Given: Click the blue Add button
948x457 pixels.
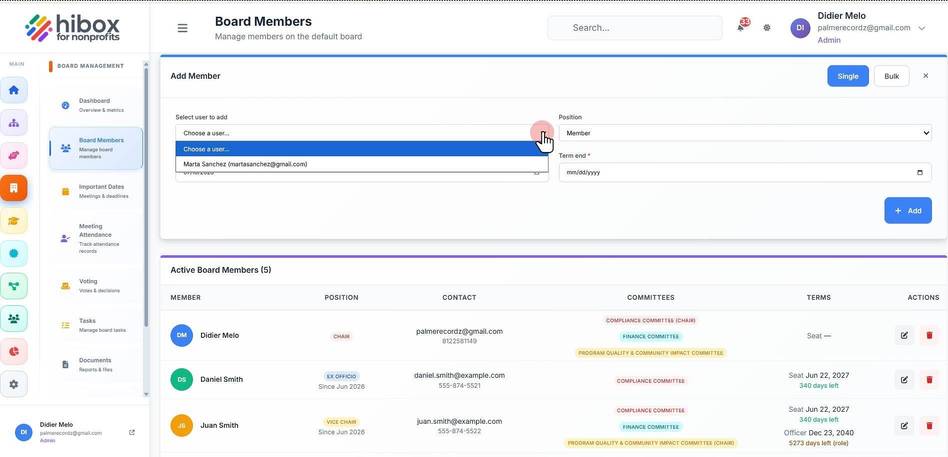Looking at the screenshot, I should [x=907, y=210].
